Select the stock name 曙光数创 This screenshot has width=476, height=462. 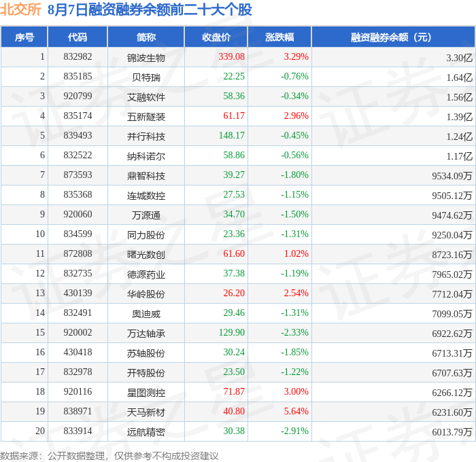click(146, 255)
